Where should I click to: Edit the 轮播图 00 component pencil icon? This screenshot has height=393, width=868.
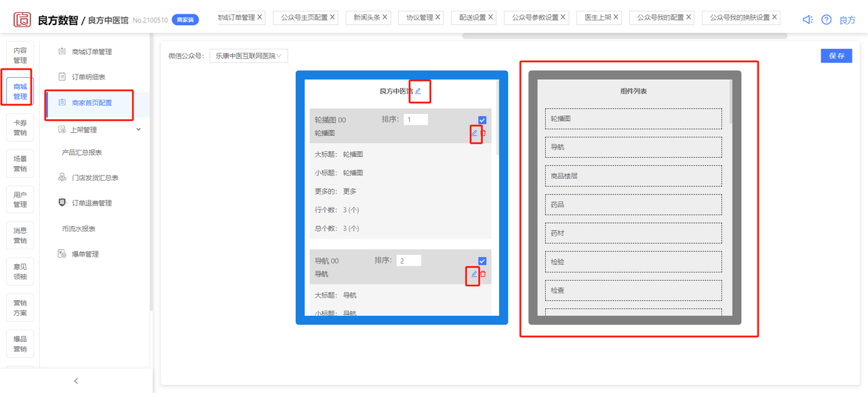(475, 133)
